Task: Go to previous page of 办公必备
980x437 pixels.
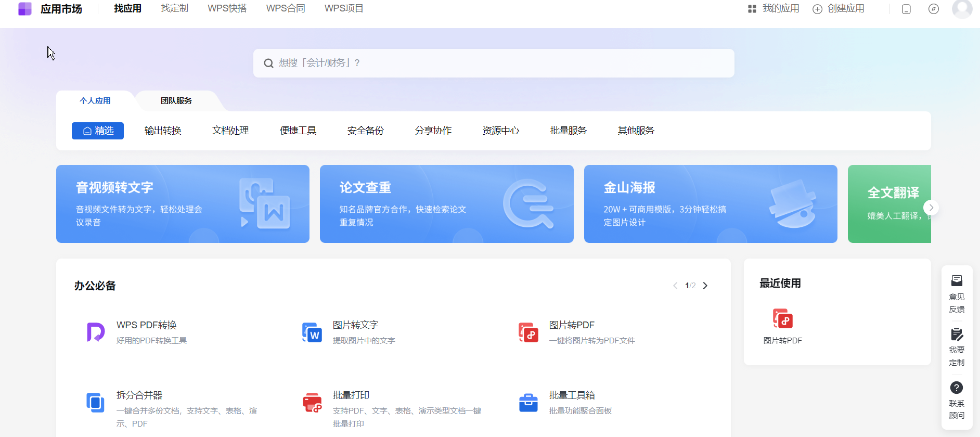Action: [675, 286]
